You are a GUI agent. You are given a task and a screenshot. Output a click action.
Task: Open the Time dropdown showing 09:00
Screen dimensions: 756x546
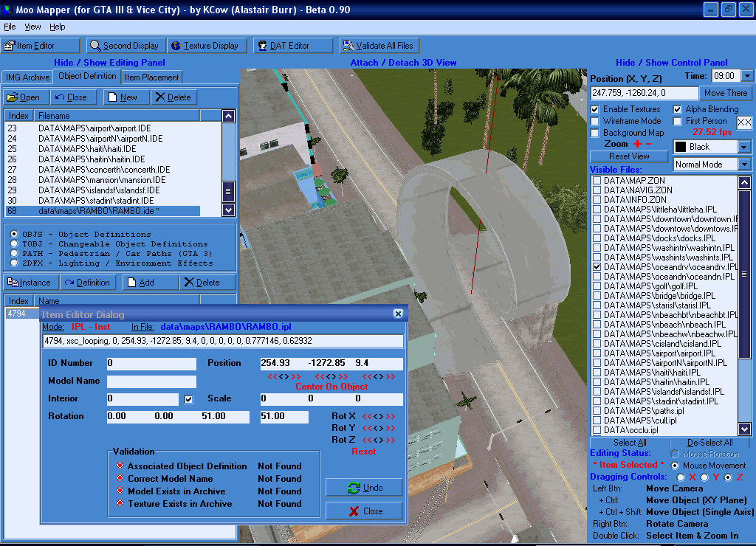(x=747, y=76)
